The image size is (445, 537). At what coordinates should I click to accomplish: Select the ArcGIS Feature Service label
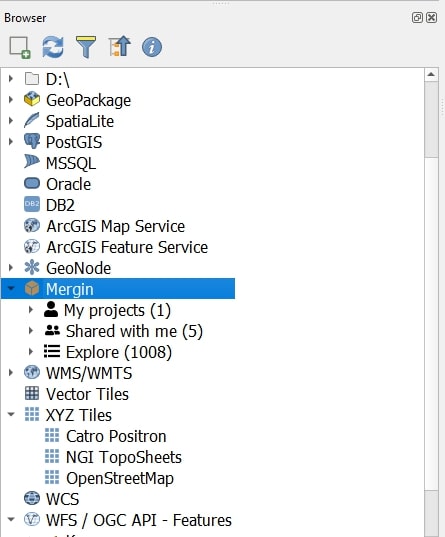coord(127,247)
